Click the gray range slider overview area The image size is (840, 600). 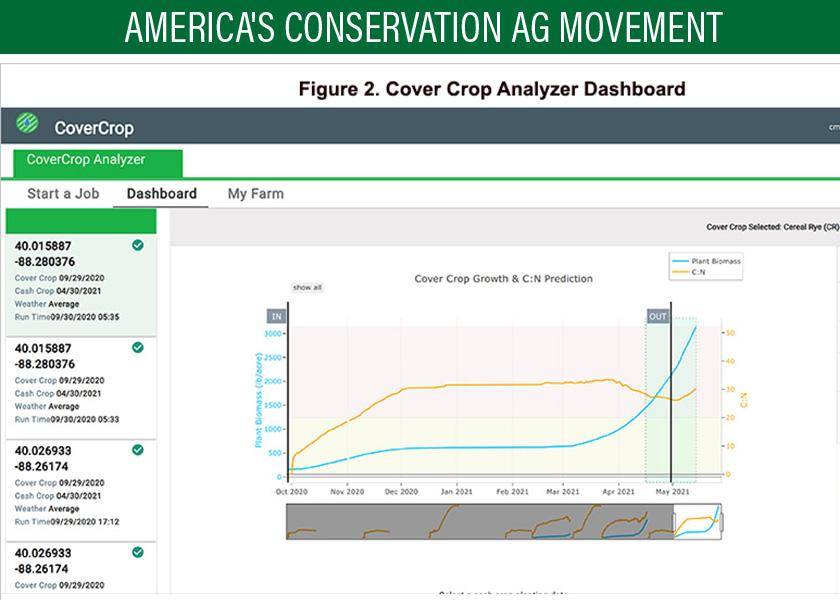[479, 521]
